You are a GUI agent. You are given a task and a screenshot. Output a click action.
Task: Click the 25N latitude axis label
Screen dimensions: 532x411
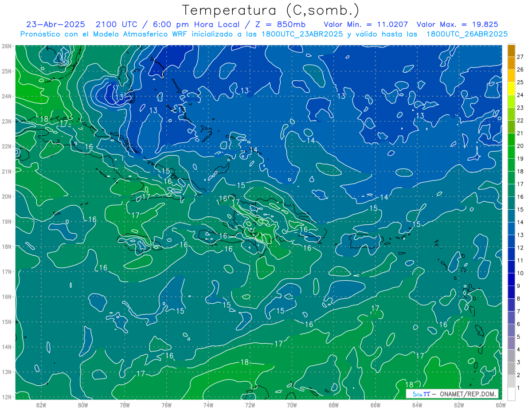pyautogui.click(x=6, y=71)
